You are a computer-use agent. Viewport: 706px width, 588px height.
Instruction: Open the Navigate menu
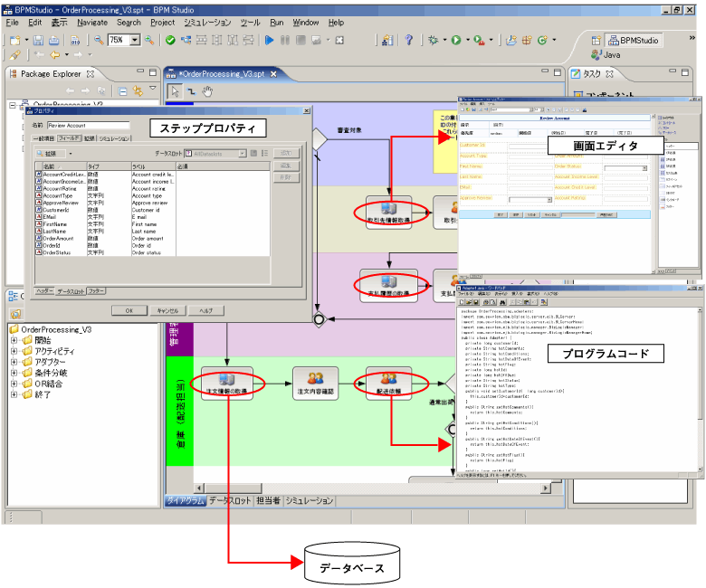tap(92, 23)
